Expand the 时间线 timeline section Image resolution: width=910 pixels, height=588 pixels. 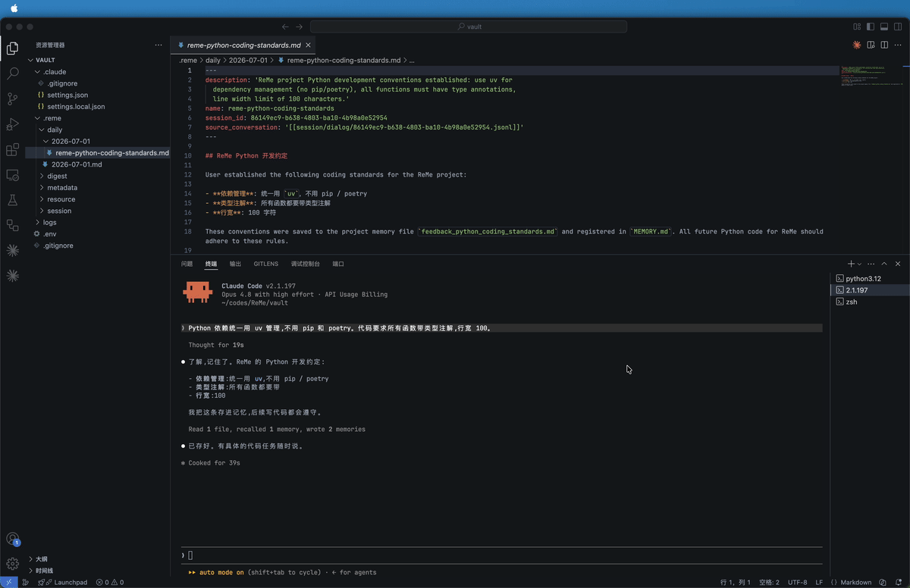(x=44, y=571)
